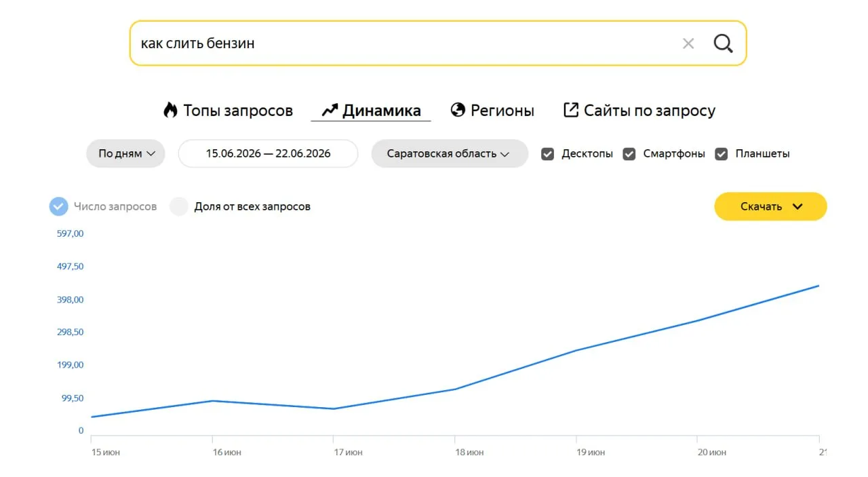Open the По дням grouping dropdown
The width and height of the screenshot is (868, 477).
pos(125,153)
